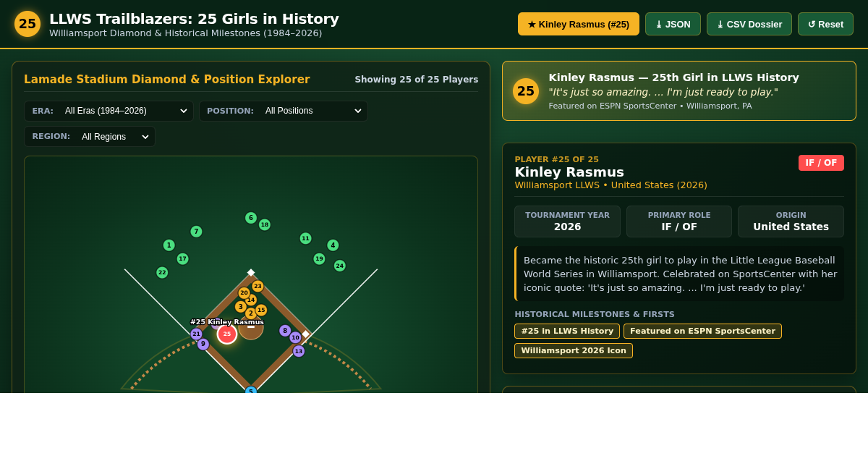The width and height of the screenshot is (868, 456).
Task: Select orange player marker 14
Action: (251, 300)
